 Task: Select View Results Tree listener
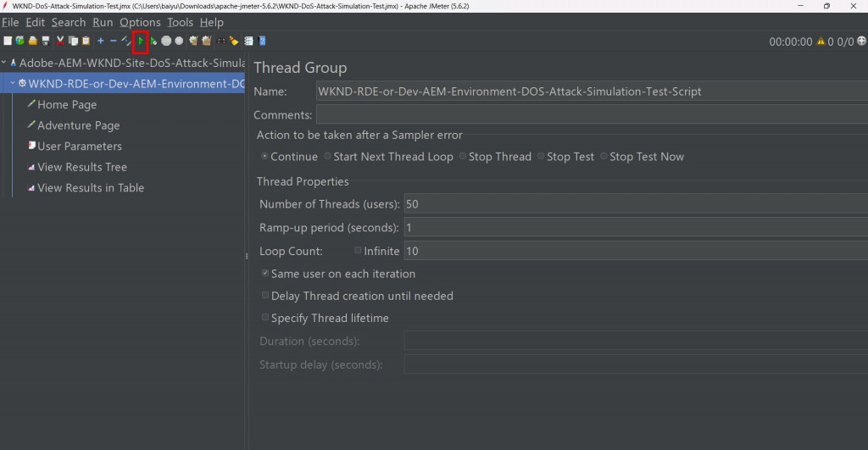82,167
